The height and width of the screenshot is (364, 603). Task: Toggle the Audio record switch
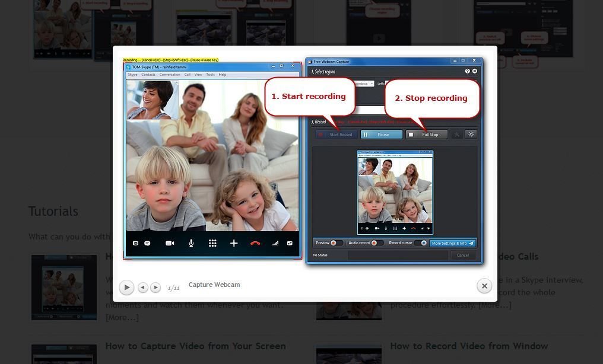click(375, 243)
